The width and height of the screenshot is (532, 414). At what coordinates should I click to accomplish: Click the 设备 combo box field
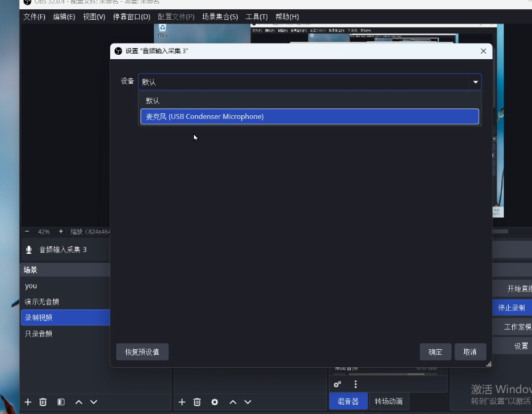click(310, 82)
